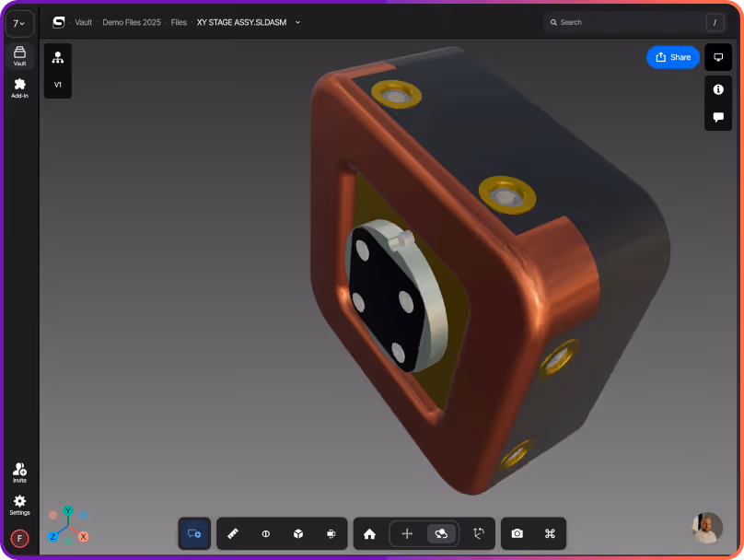Screen dimensions: 744x560
Task: Click the user photo avatar thumbnail
Action: (x=707, y=528)
